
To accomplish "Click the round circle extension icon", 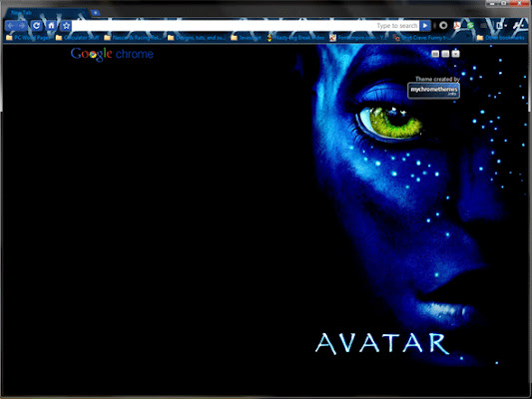I will [443, 25].
